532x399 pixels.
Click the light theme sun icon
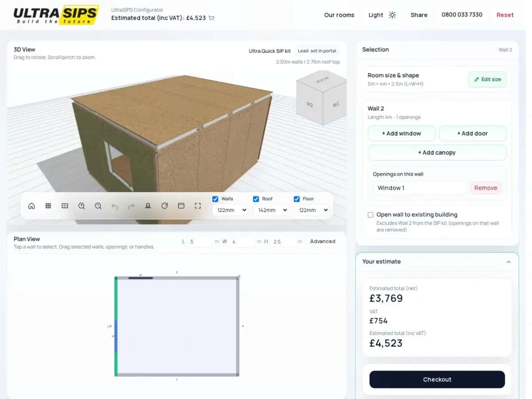pos(392,15)
